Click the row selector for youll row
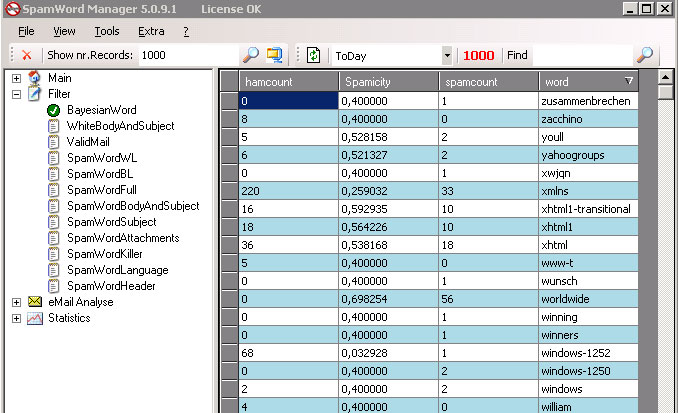678x413 pixels. pyautogui.click(x=230, y=137)
